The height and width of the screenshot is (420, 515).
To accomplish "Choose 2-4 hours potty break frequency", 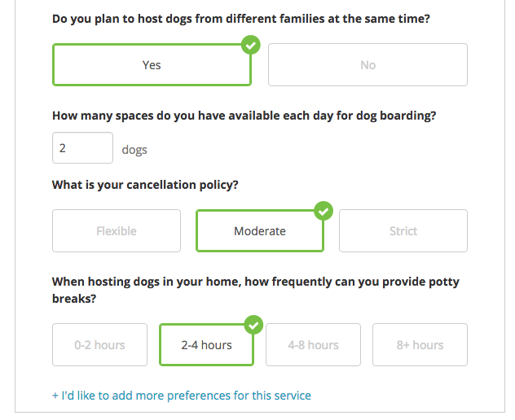I will pyautogui.click(x=207, y=345).
